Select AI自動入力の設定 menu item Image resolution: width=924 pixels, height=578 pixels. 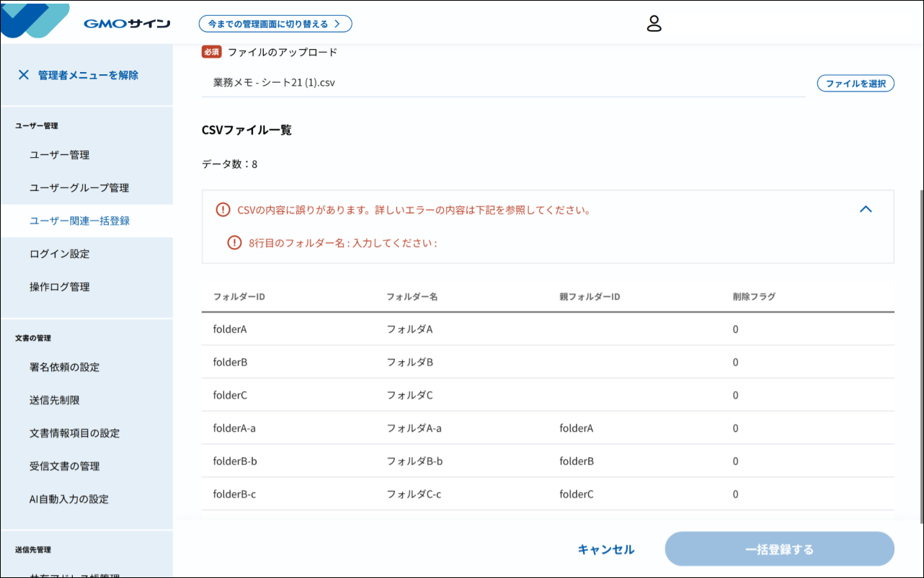pyautogui.click(x=69, y=499)
